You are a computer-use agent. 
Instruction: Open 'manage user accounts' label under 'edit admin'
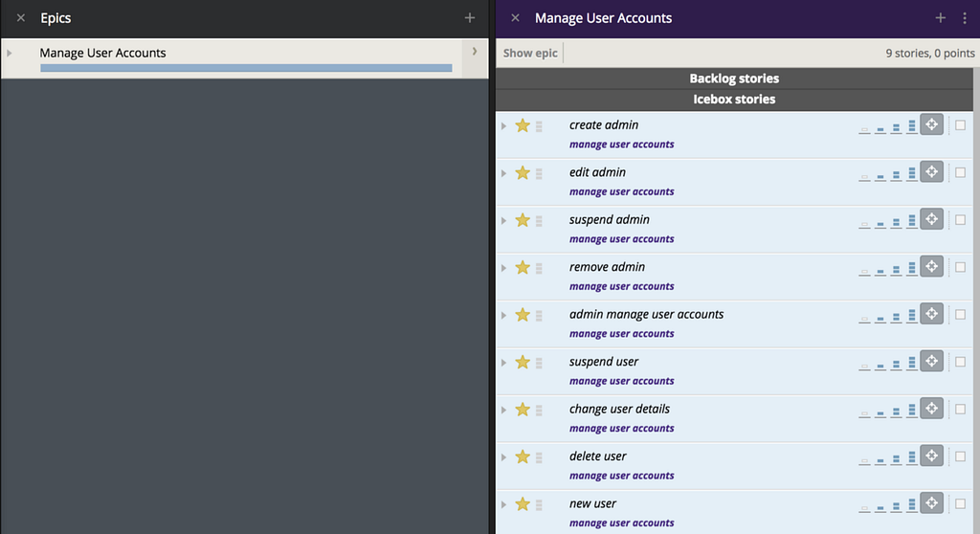(x=621, y=191)
